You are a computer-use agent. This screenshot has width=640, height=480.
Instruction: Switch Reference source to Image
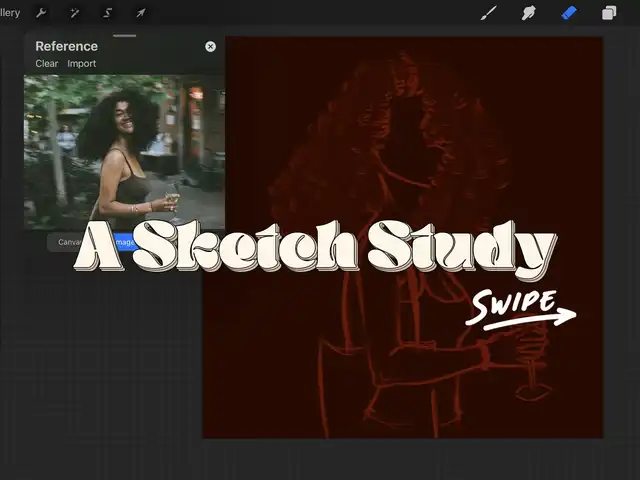point(124,242)
